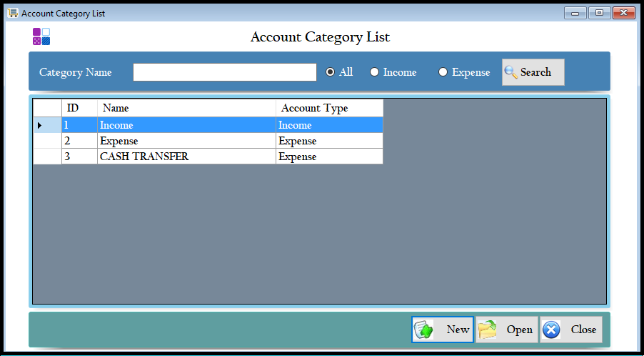This screenshot has width=644, height=356.
Task: Click the magnifier icon on Search button
Action: [511, 72]
